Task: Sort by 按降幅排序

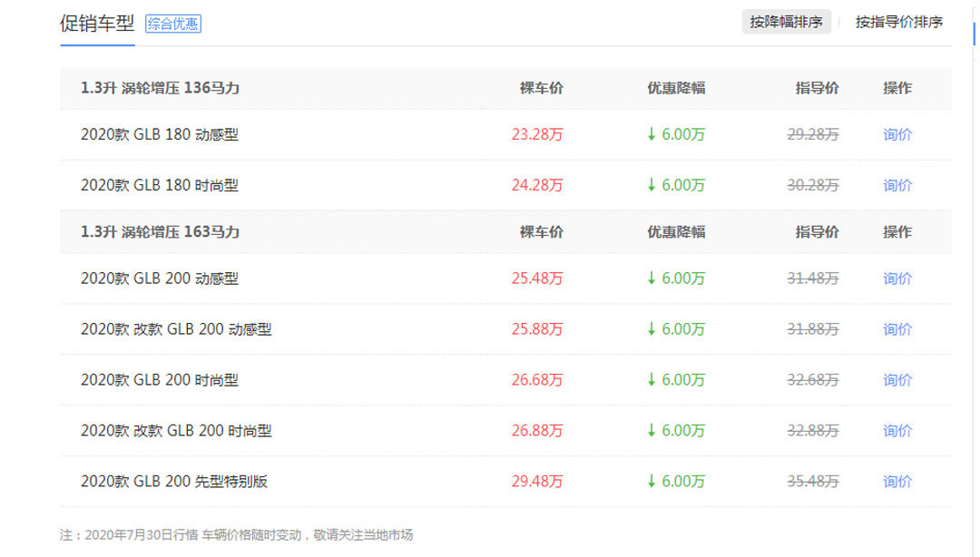Action: [786, 22]
